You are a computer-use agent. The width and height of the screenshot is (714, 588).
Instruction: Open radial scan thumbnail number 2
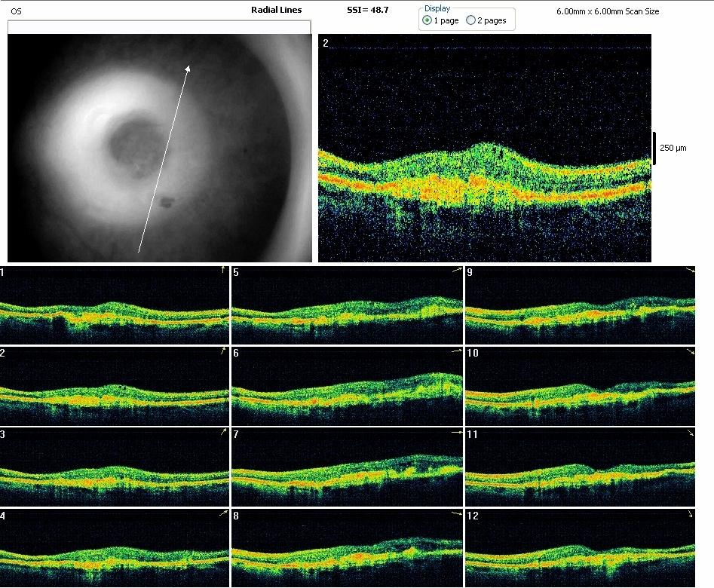(x=114, y=386)
